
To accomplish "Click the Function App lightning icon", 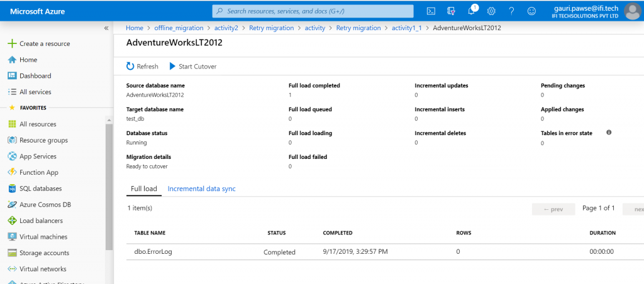I will pos(13,172).
